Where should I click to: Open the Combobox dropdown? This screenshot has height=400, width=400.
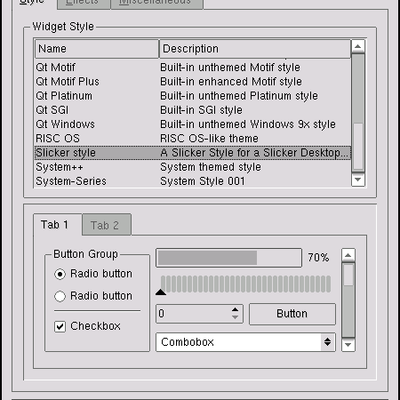pyautogui.click(x=245, y=342)
